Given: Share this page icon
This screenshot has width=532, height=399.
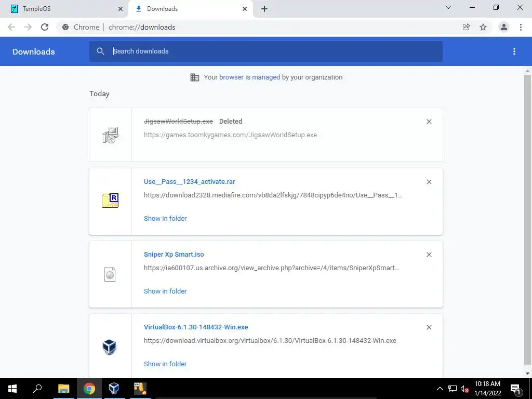Looking at the screenshot, I should click(x=466, y=27).
